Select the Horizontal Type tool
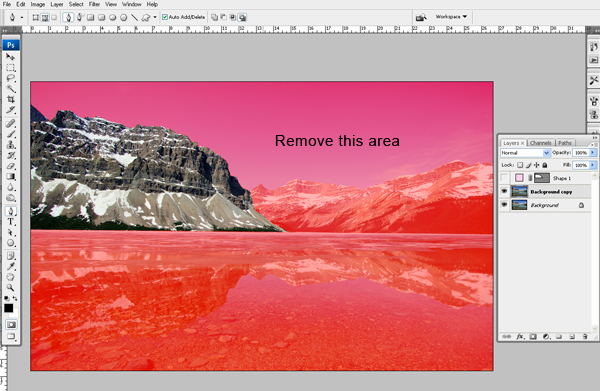Viewport: 600px width, 391px height. click(x=10, y=222)
